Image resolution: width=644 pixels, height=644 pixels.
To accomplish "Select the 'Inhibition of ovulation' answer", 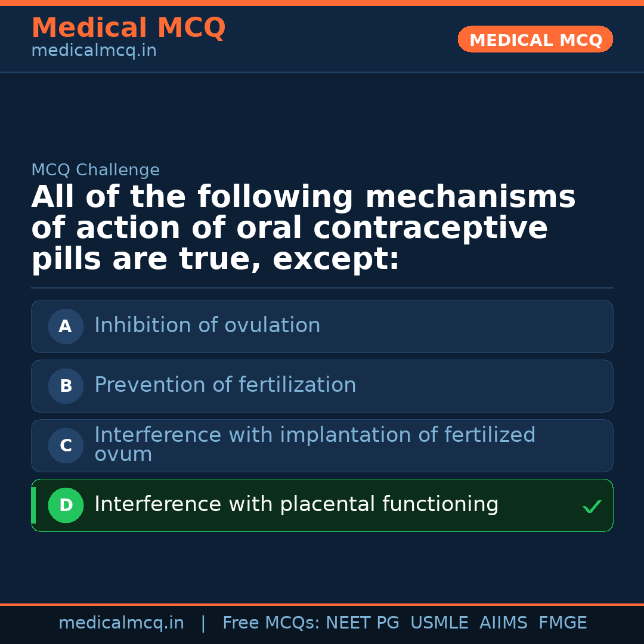I will click(x=207, y=326).
